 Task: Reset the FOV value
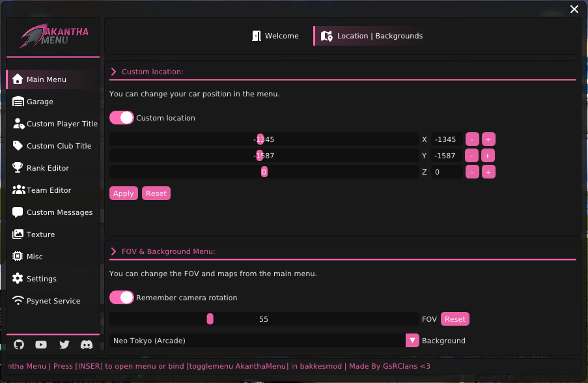point(455,319)
